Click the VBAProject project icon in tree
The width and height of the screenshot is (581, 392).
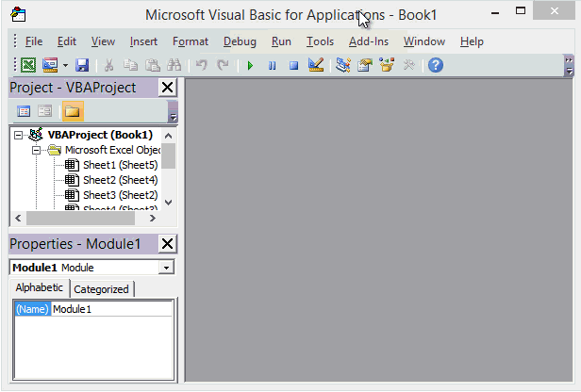(36, 135)
